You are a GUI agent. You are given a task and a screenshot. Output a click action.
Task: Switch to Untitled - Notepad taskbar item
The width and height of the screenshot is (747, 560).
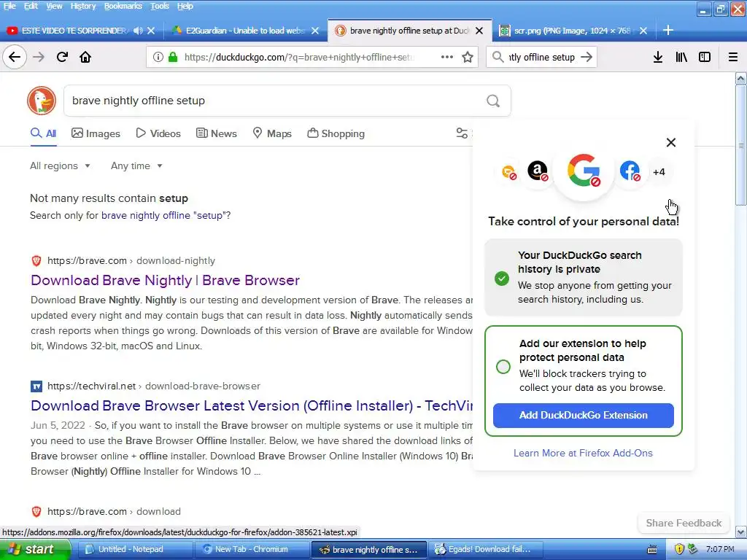click(134, 549)
